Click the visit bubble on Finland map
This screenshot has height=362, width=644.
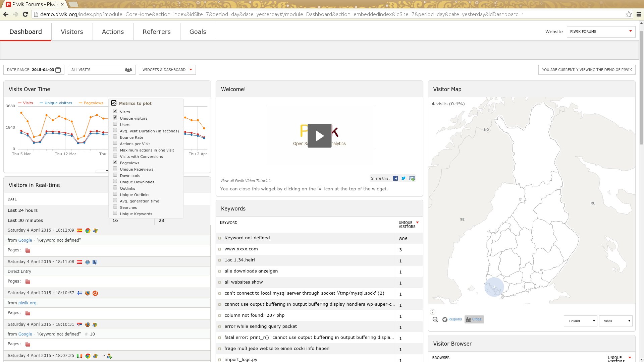point(494,287)
